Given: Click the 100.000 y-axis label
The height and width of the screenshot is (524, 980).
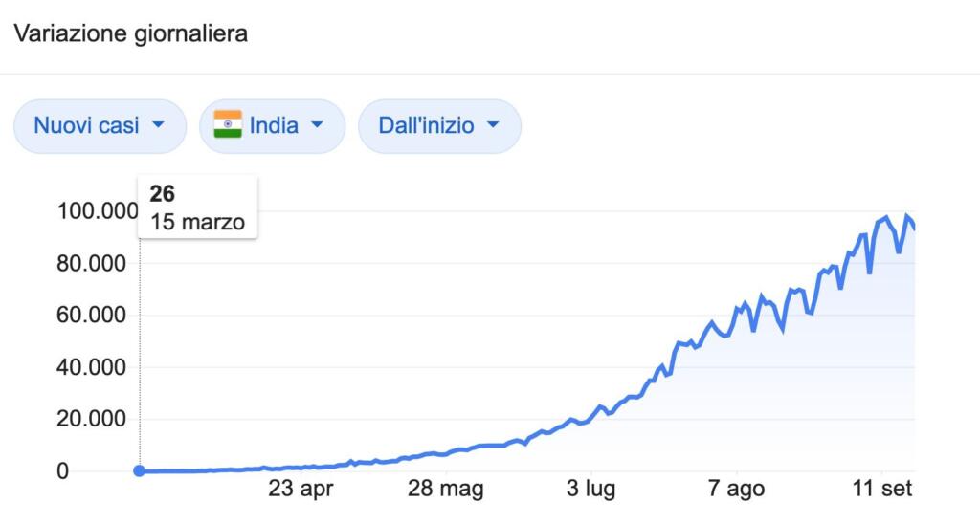Looking at the screenshot, I should (98, 211).
